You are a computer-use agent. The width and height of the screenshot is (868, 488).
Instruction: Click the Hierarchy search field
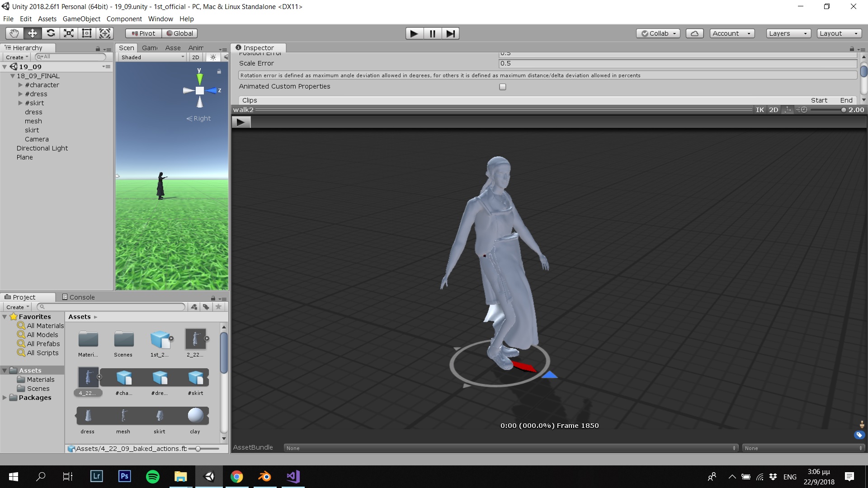click(x=71, y=57)
